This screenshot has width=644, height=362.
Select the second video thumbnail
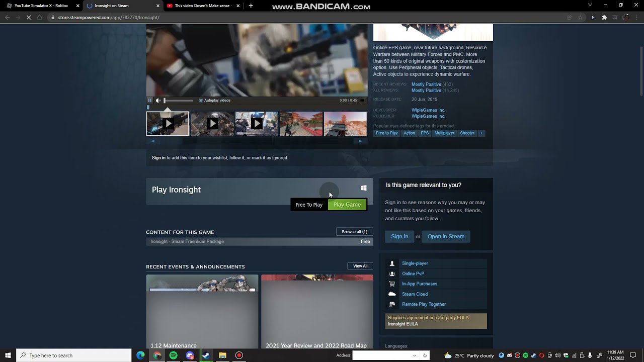(x=212, y=124)
